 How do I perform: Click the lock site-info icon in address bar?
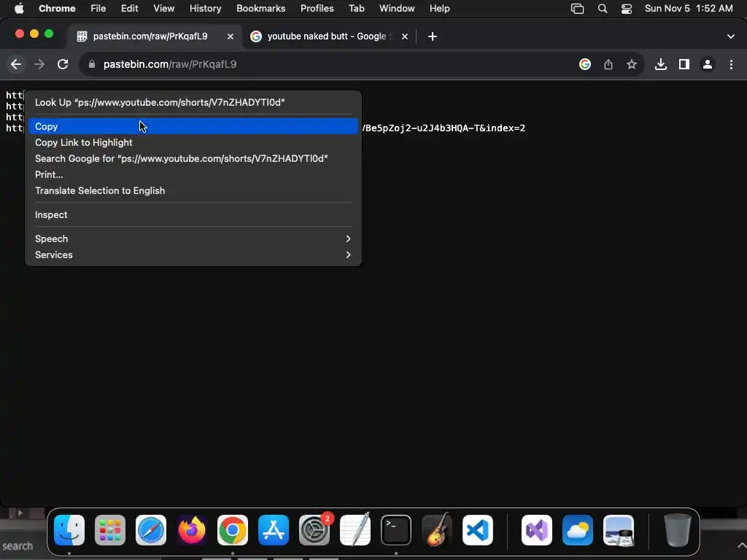(92, 64)
